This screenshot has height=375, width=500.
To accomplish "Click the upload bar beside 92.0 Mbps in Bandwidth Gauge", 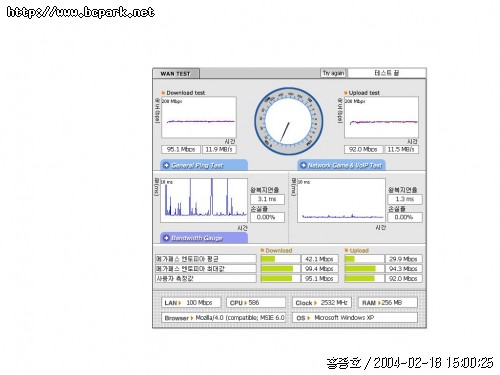I will [x=364, y=278].
